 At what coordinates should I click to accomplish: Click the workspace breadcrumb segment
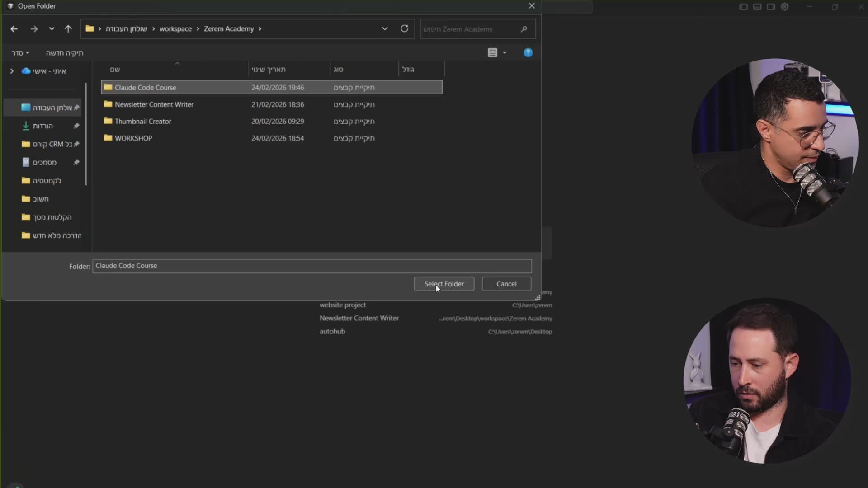tap(175, 29)
